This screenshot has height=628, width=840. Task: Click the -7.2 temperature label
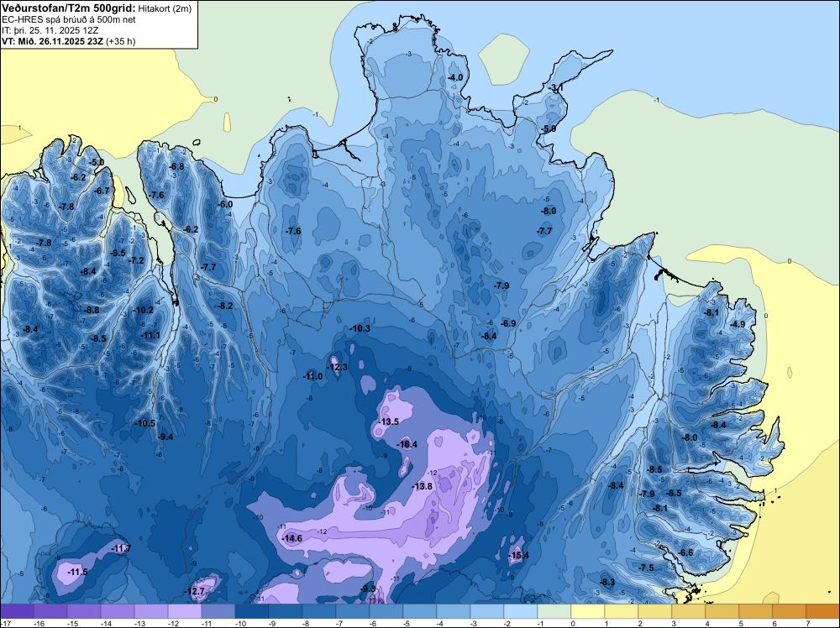click(137, 261)
